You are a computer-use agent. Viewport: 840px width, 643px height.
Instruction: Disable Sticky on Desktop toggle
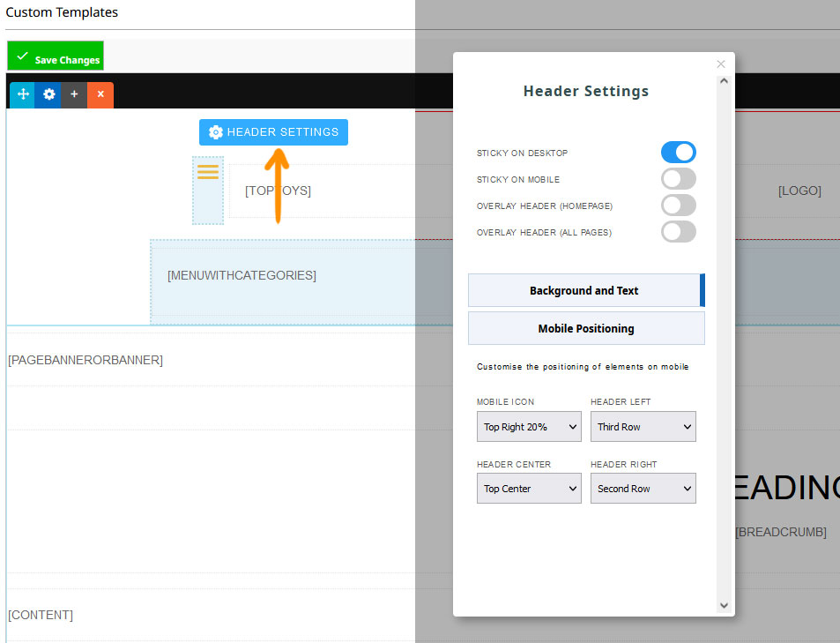click(678, 153)
